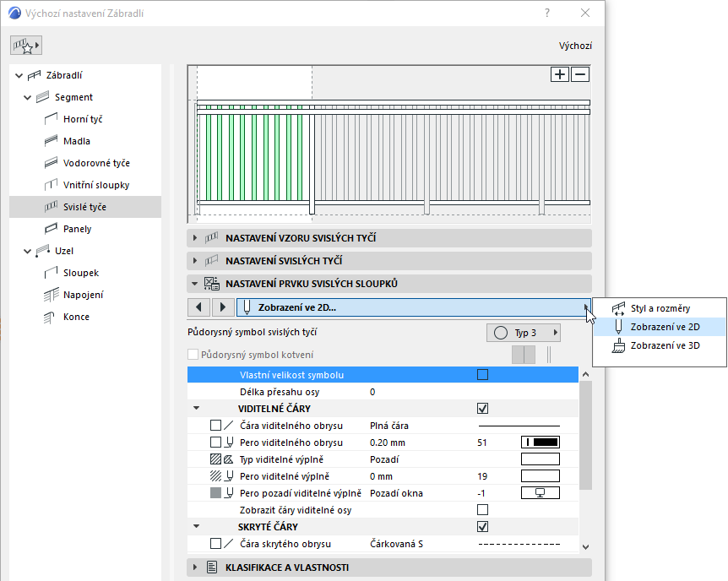728x581 pixels.
Task: Tick the box beside Čára skrytého obrysu
Action: click(x=215, y=543)
